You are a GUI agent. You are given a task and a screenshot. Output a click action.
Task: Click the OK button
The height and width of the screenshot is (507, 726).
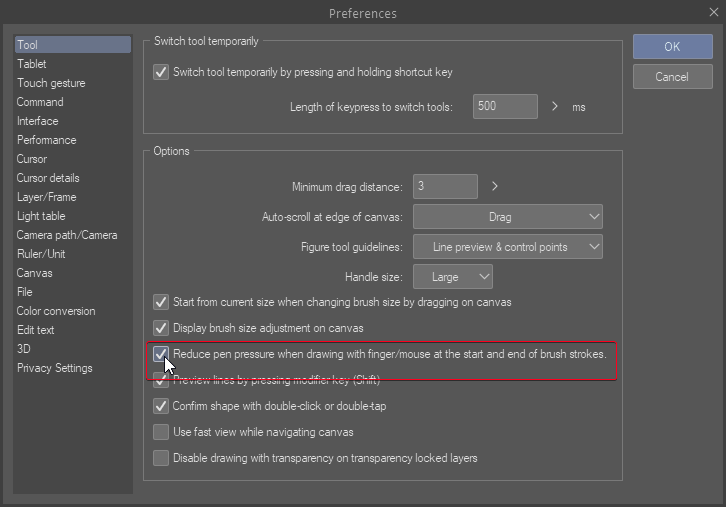(x=671, y=47)
